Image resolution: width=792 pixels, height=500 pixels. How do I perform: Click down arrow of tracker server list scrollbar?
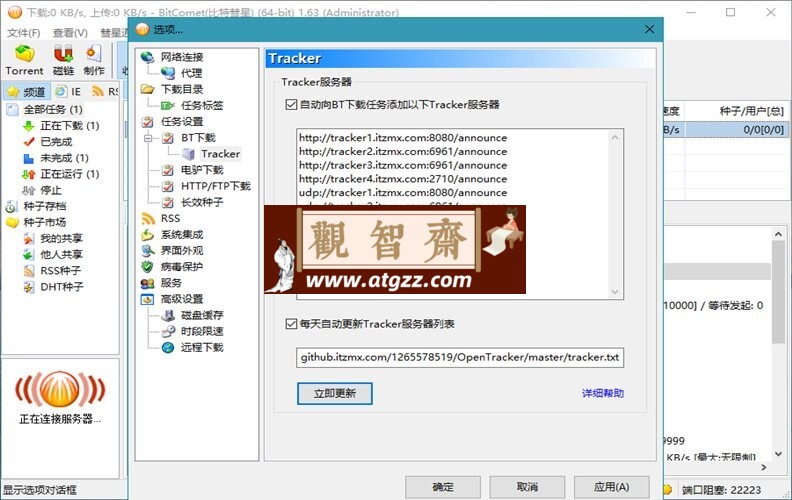(x=615, y=291)
